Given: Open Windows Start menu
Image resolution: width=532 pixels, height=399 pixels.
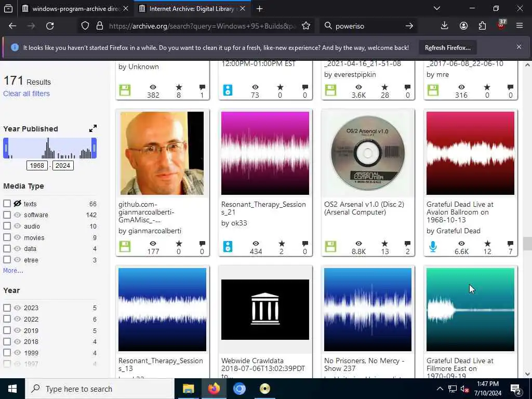Looking at the screenshot, I should click(x=12, y=389).
